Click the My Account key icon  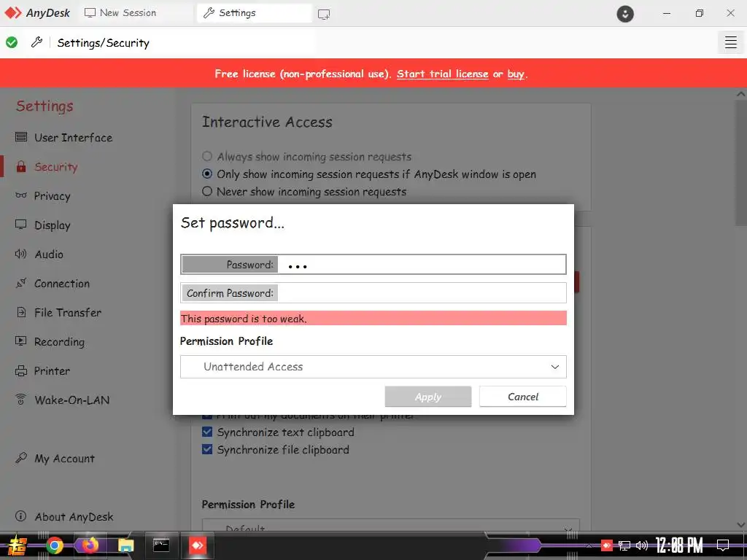point(21,458)
